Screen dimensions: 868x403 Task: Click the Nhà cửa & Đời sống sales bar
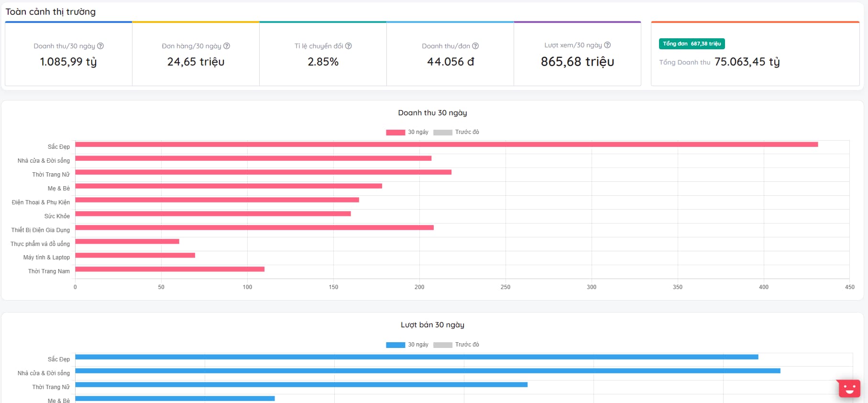click(x=428, y=371)
